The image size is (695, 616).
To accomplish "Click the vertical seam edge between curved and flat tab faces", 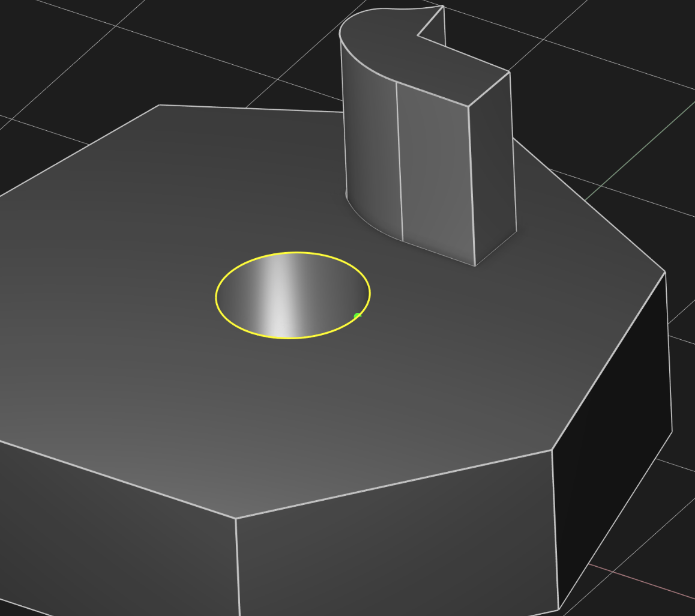I will 399,162.
